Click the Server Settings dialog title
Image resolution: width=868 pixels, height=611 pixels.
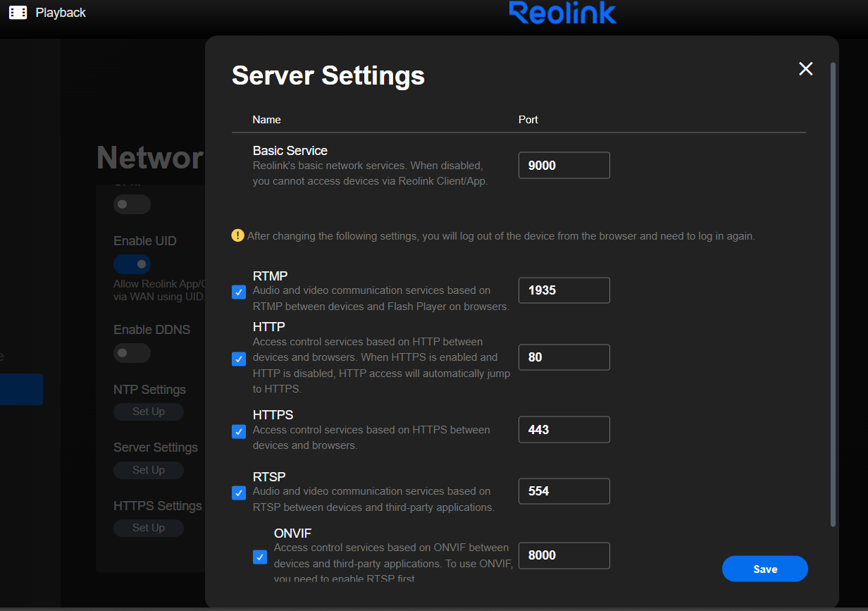pos(328,75)
